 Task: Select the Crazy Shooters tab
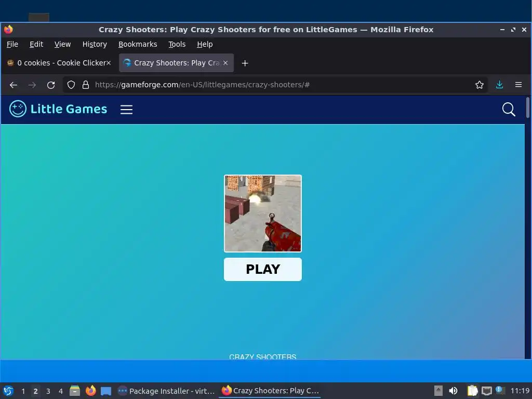coord(176,63)
